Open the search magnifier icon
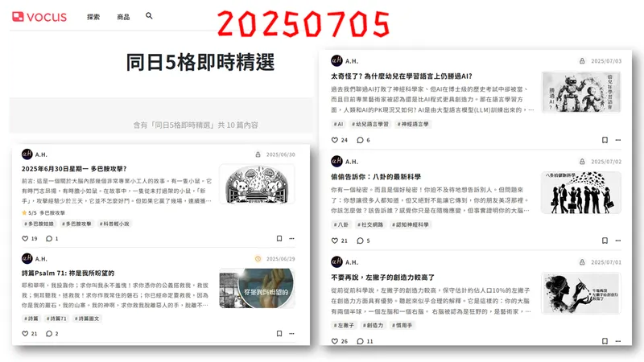 coord(149,15)
